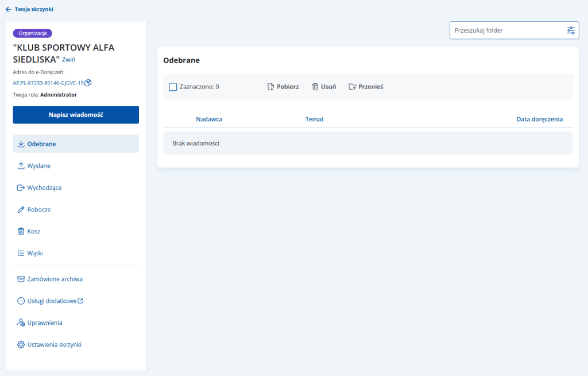Click the Przeszukaj folder search field
This screenshot has width=588, height=376.
click(505, 30)
